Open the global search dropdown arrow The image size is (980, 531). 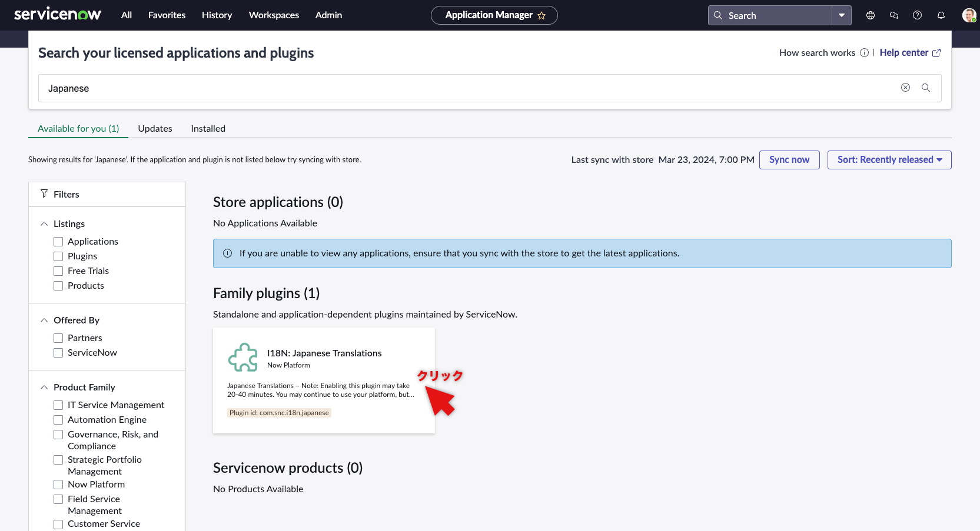[x=842, y=15]
